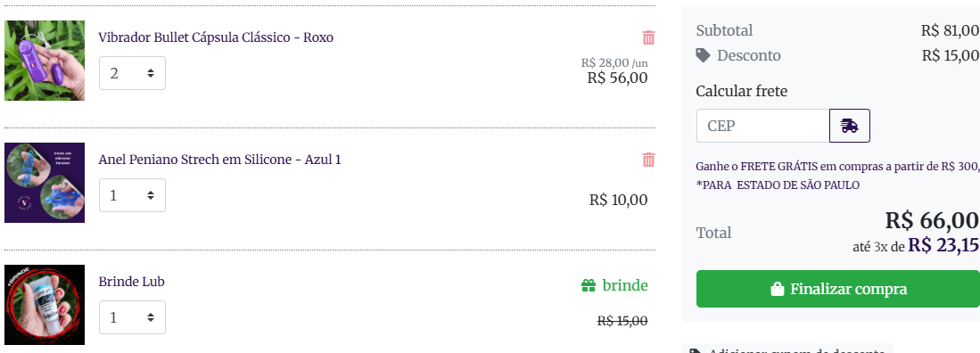Viewport: 980px width, 353px height.
Task: Click the discount tag icon beside Desconto
Action: click(704, 55)
